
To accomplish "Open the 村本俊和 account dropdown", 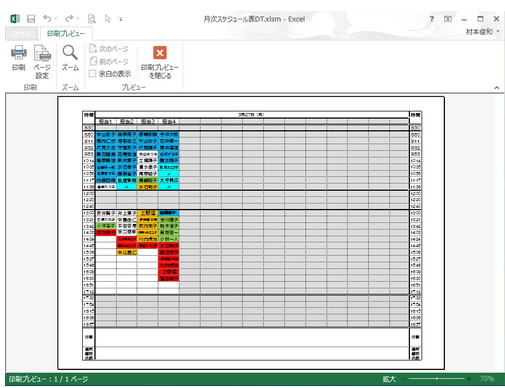I will click(x=482, y=32).
